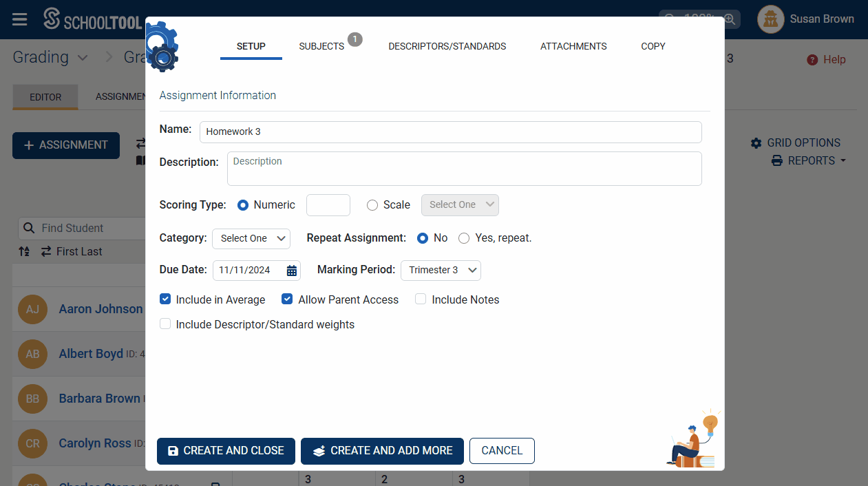Open the Copy tab
Image resolution: width=868 pixels, height=486 pixels.
pyautogui.click(x=653, y=47)
